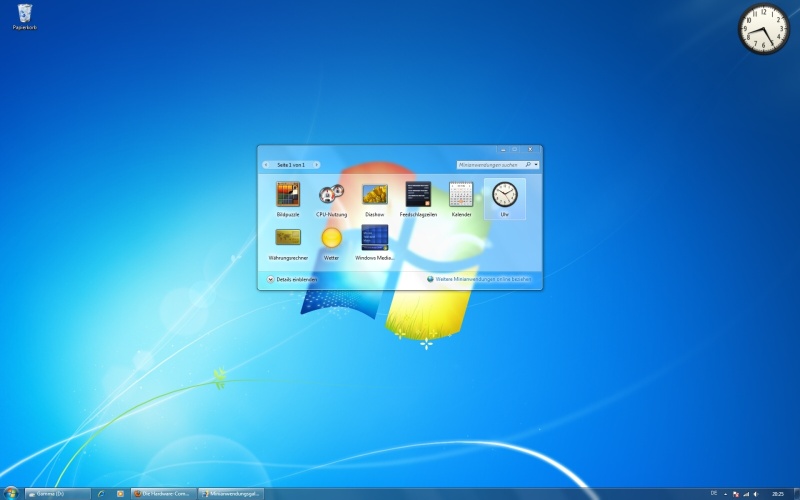Open the volume speaker tray icon
The width and height of the screenshot is (800, 500).
pos(756,494)
